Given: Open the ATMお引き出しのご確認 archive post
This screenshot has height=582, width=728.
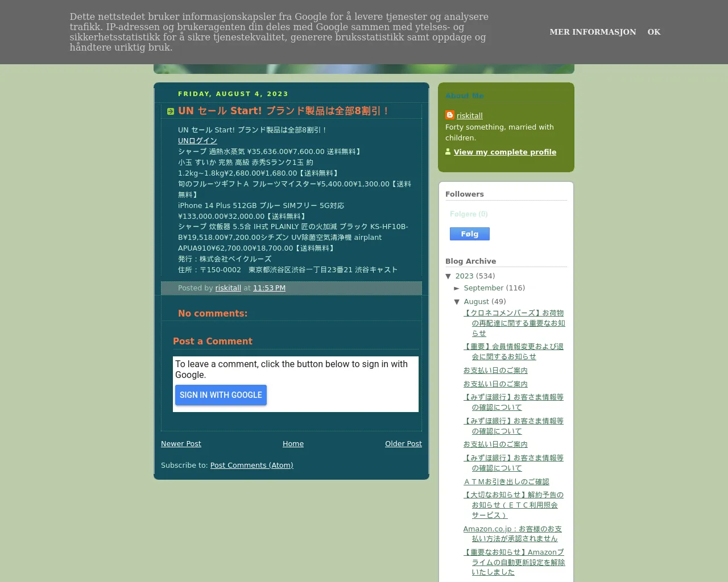Looking at the screenshot, I should pos(506,482).
